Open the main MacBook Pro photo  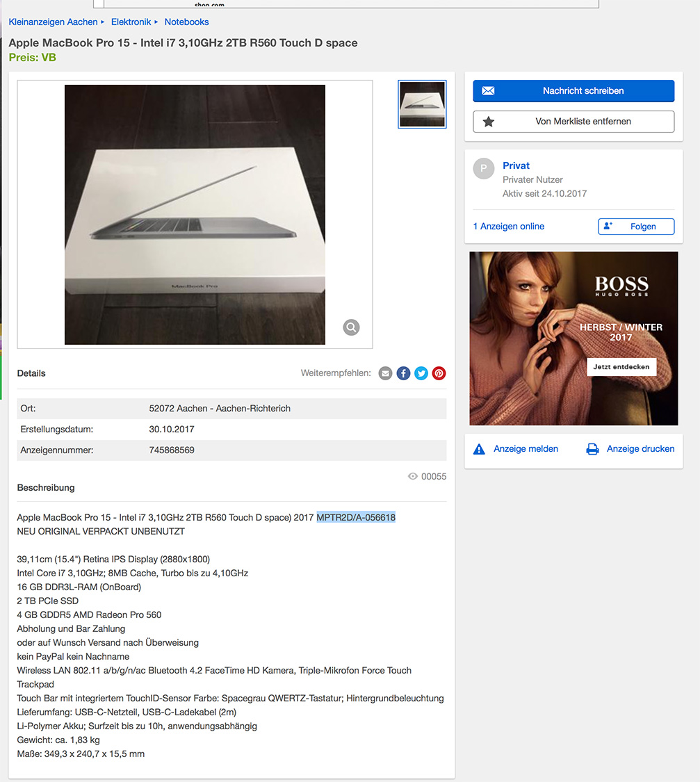coord(195,215)
